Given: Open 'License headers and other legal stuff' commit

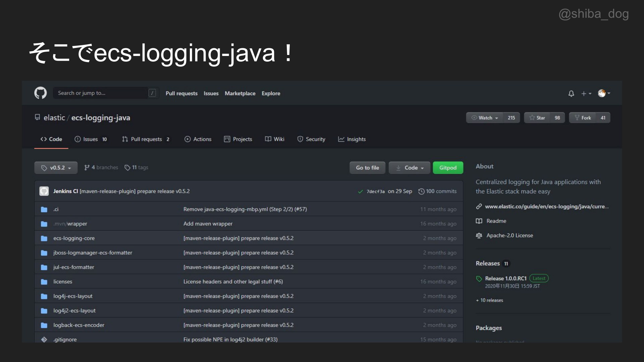Looking at the screenshot, I should [x=233, y=282].
